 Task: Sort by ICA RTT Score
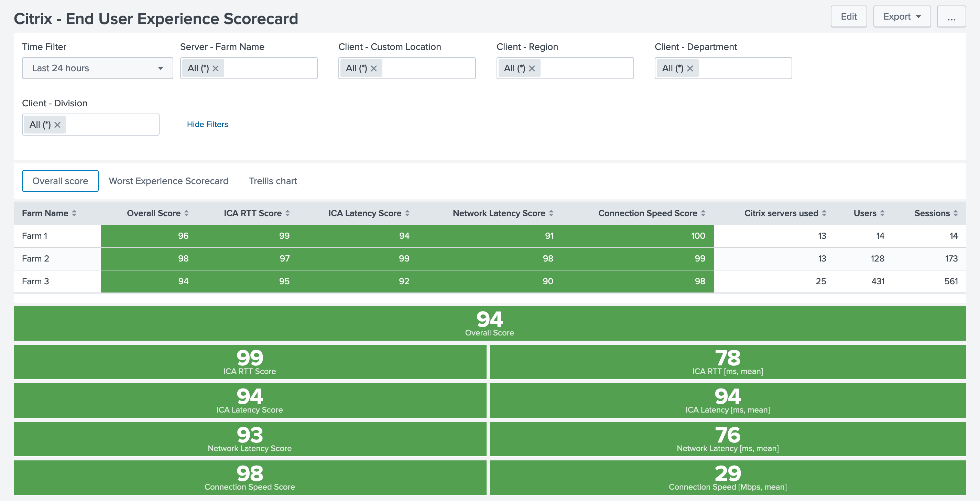pyautogui.click(x=287, y=213)
